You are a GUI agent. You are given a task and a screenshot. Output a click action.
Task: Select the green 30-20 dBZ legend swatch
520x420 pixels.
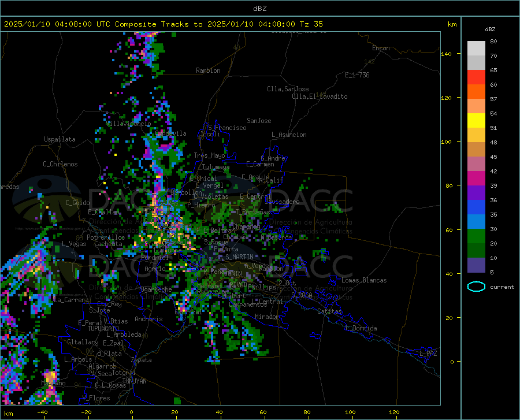pyautogui.click(x=476, y=236)
